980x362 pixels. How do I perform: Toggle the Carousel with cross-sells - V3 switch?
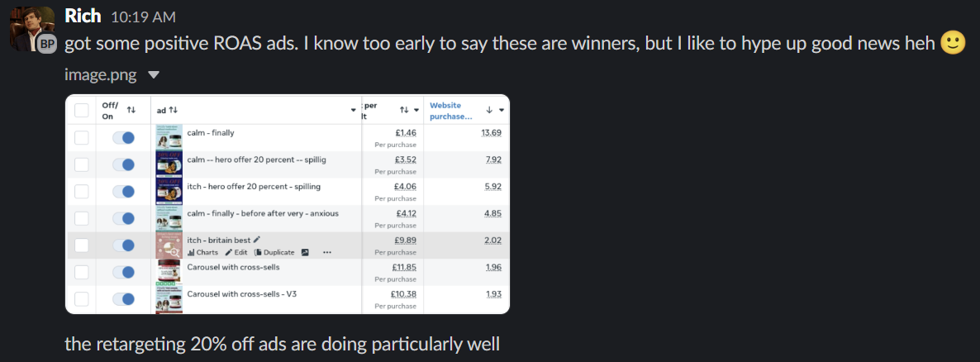point(124,299)
